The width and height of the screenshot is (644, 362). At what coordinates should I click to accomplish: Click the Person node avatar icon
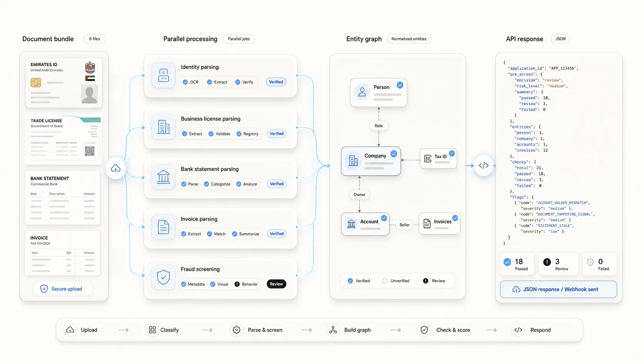coord(362,92)
